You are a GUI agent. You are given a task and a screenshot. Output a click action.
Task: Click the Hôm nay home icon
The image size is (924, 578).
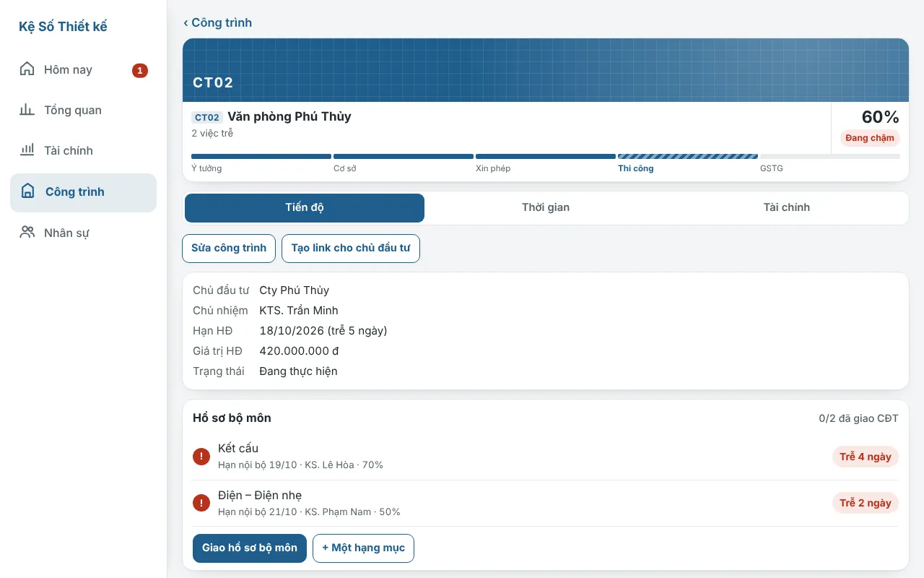27,69
